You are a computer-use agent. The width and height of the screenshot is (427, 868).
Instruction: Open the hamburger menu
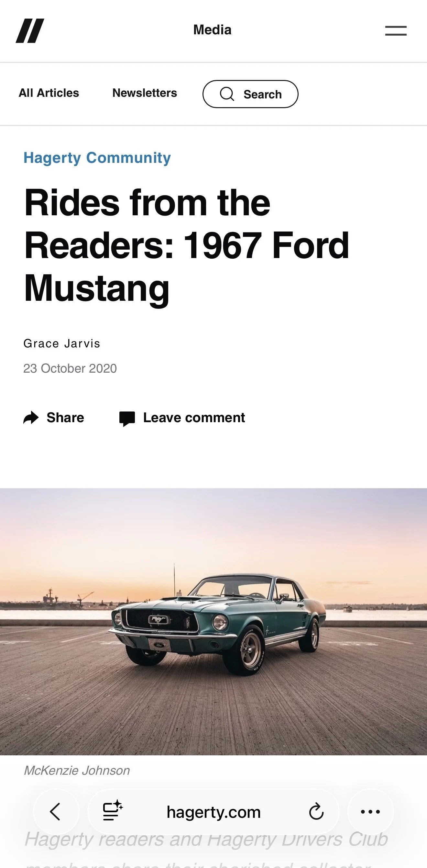pyautogui.click(x=396, y=31)
